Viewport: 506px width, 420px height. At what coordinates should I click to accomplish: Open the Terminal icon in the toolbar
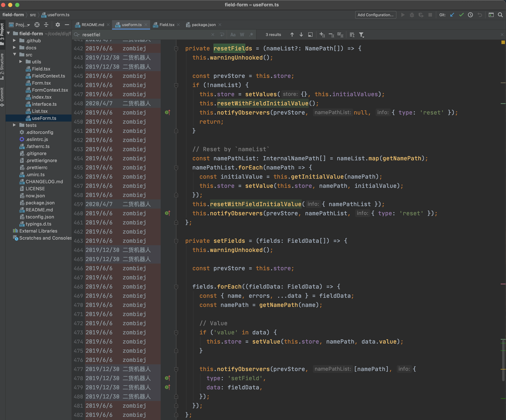[x=491, y=15]
